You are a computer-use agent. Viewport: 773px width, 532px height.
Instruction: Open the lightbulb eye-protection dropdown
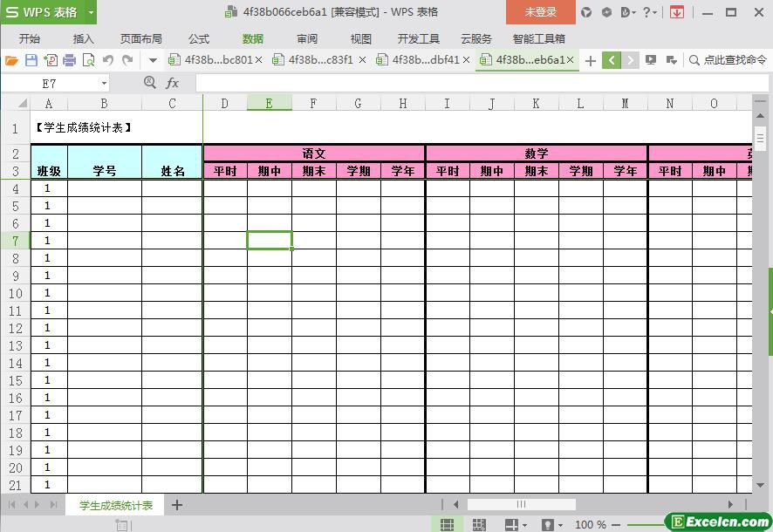click(551, 525)
